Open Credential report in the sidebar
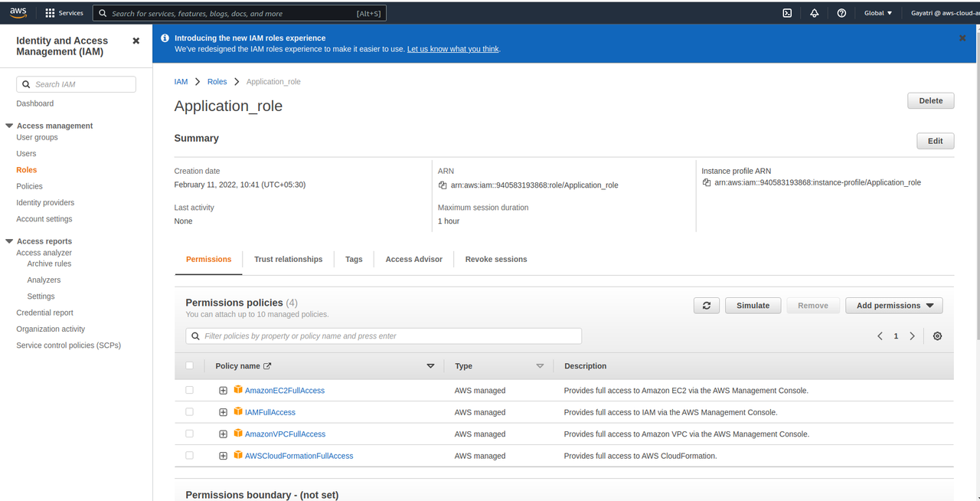Viewport: 980px width, 501px height. click(x=45, y=313)
